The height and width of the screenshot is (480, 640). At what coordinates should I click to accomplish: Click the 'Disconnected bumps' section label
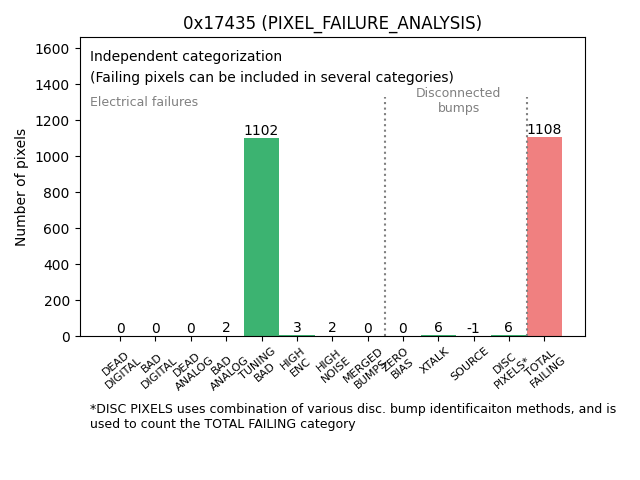click(x=458, y=100)
